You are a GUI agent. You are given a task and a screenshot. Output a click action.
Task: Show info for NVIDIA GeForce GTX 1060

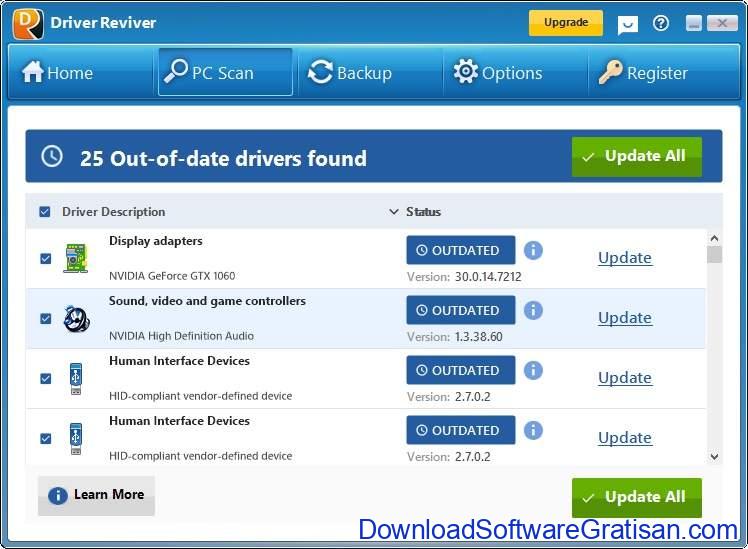point(533,250)
